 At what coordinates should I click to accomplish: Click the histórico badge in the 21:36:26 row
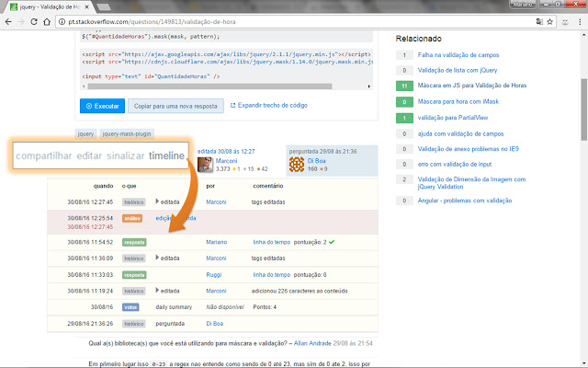click(x=134, y=324)
